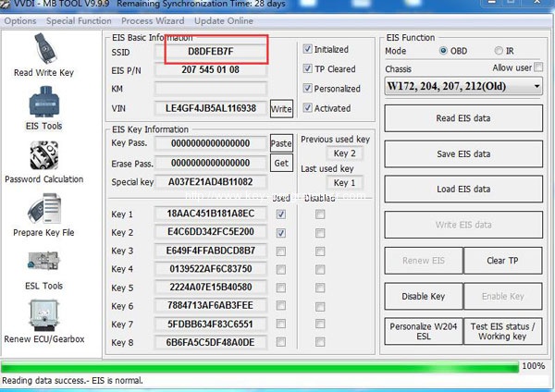Toggle the Initialized checkbox
The width and height of the screenshot is (555, 392).
[308, 49]
